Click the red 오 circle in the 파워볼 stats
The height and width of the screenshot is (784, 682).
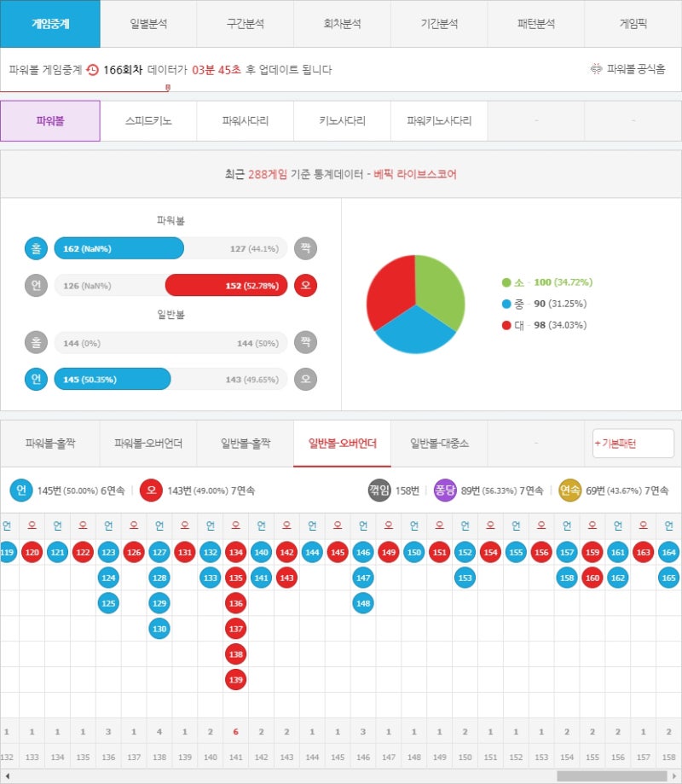click(x=305, y=286)
